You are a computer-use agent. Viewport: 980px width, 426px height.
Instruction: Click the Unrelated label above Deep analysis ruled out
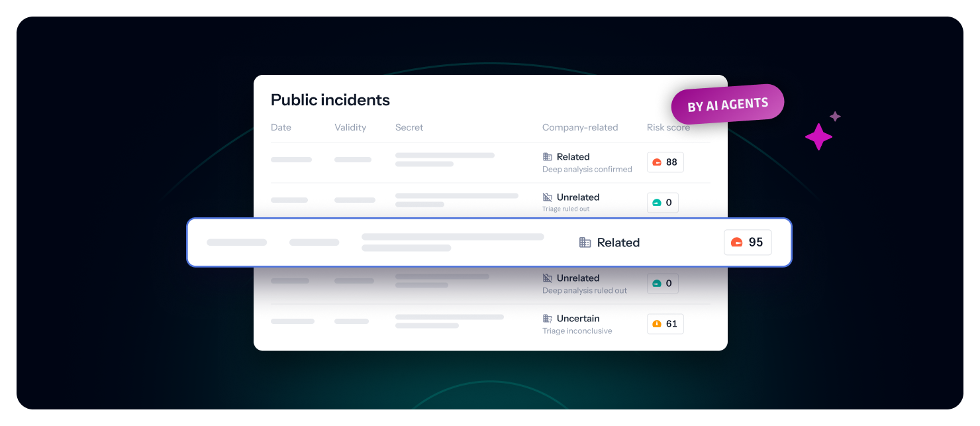coord(578,278)
